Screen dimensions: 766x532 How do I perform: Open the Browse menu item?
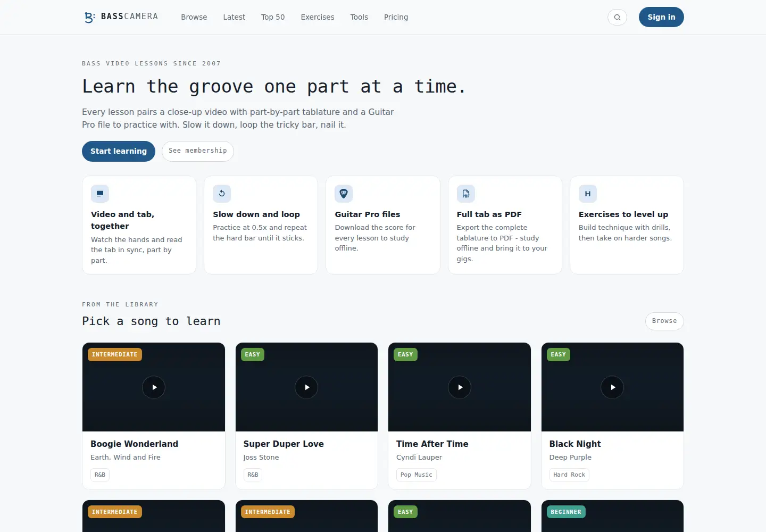(194, 17)
